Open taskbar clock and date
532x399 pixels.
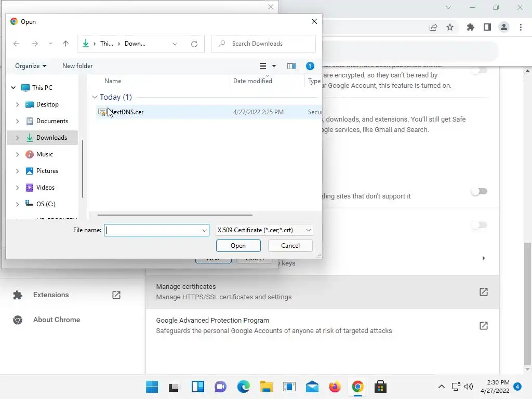(495, 387)
